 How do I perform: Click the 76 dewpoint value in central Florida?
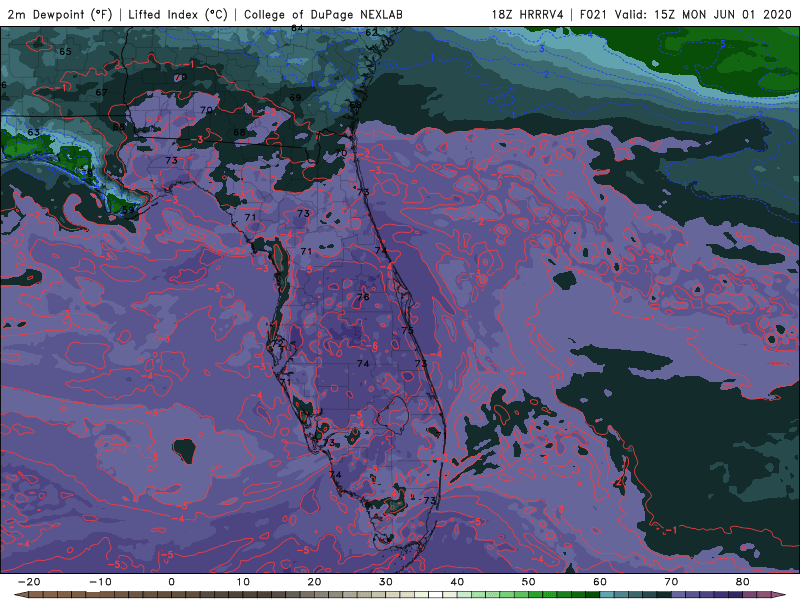(x=363, y=297)
